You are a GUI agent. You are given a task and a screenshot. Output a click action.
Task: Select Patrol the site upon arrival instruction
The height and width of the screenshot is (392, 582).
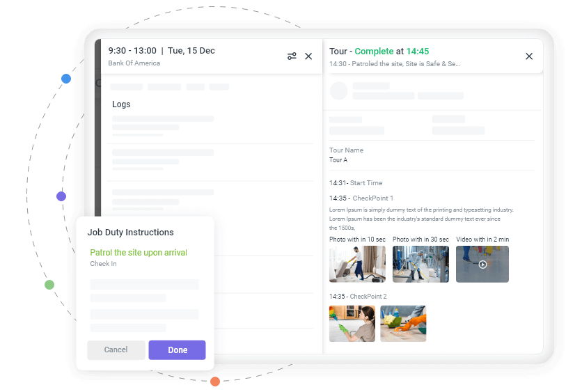(x=139, y=253)
